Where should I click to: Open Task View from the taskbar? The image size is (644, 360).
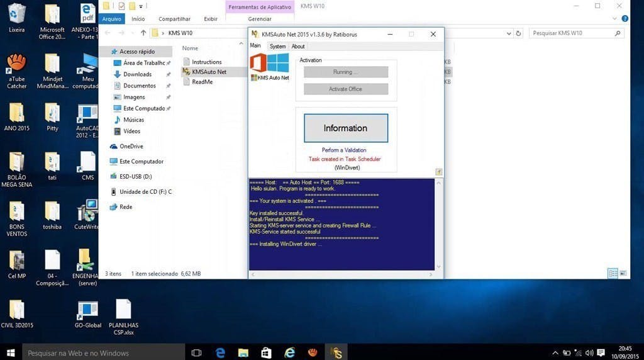196,352
